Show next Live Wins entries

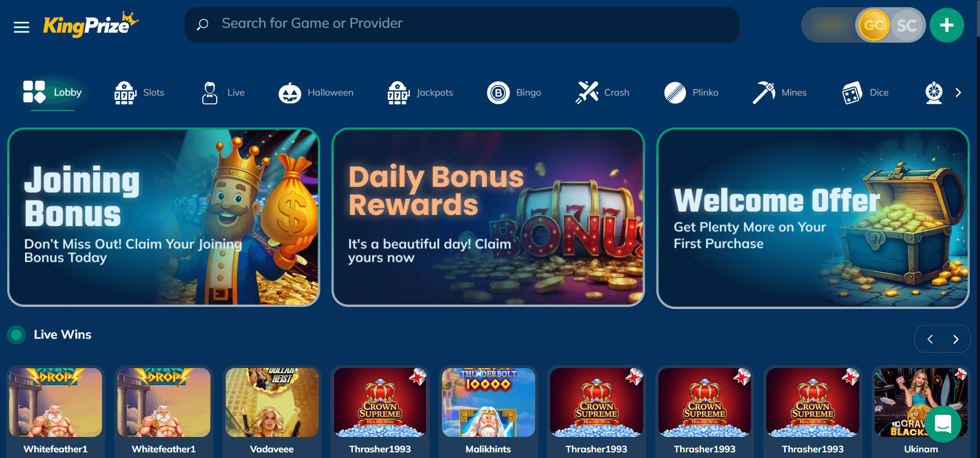click(956, 339)
